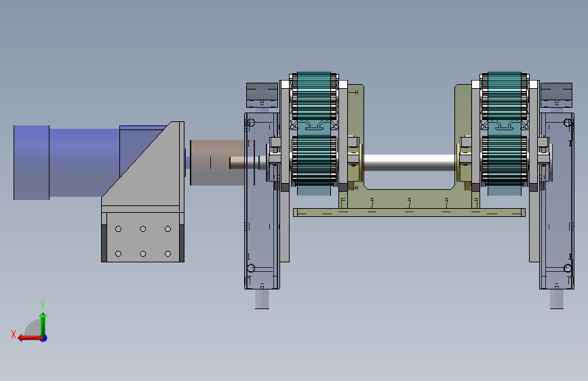Select the left frame's bottom foot cylinder
The height and width of the screenshot is (381, 588).
(262, 299)
